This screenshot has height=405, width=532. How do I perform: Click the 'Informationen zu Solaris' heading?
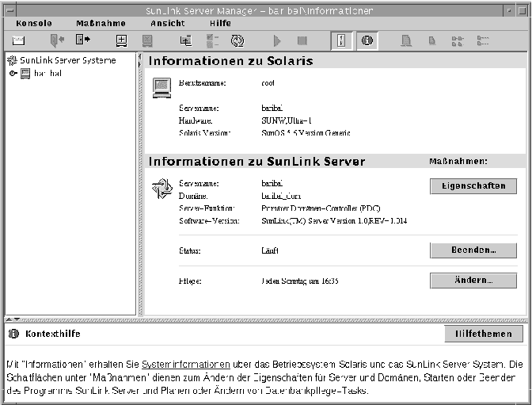[x=230, y=61]
